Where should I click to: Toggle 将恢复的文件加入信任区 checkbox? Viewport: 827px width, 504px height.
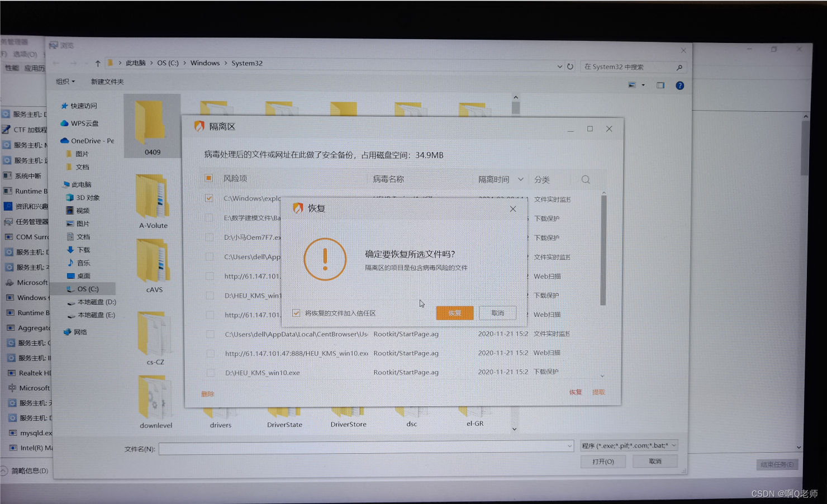[296, 313]
